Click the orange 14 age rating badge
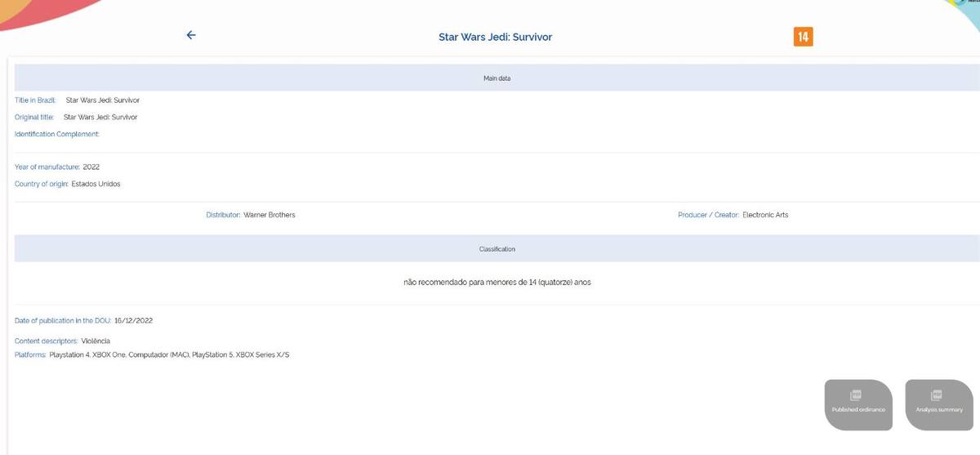980x455 pixels. [803, 37]
